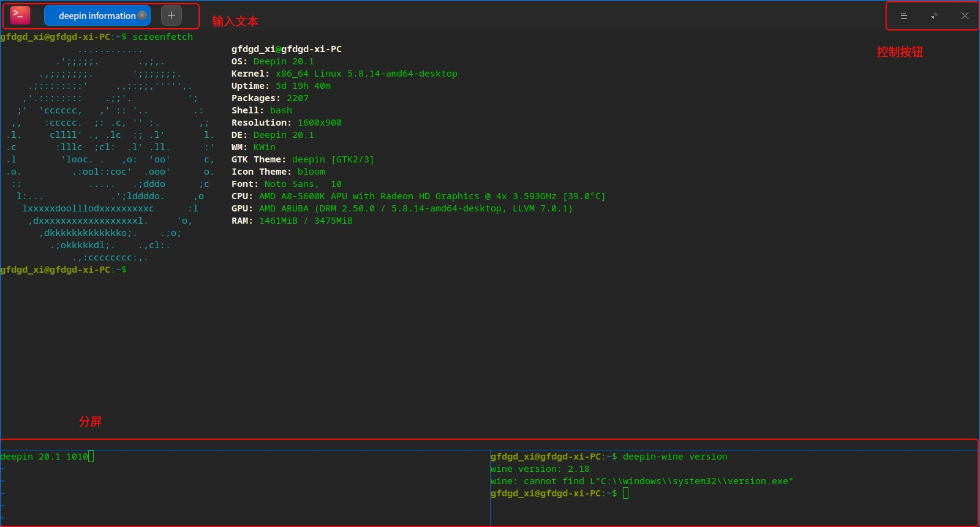Screen dimensions: 980x527
Task: Click the WM value KWin
Action: click(265, 147)
